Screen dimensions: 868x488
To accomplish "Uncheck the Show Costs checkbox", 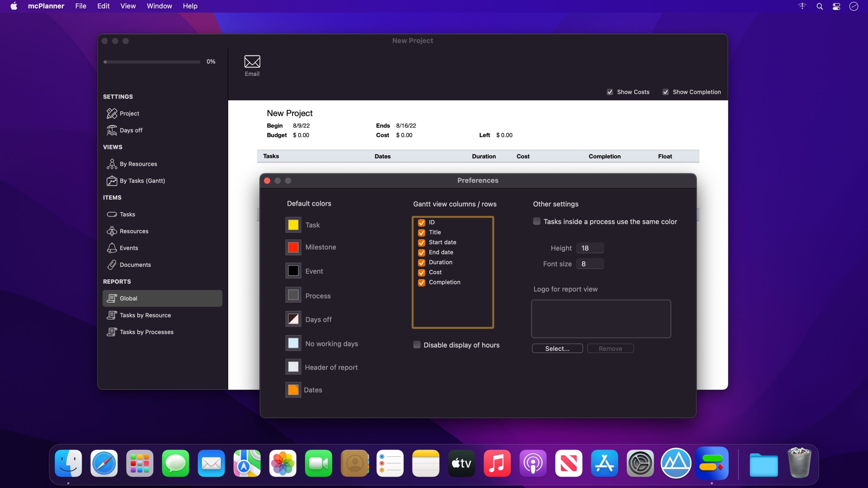I will coord(610,92).
